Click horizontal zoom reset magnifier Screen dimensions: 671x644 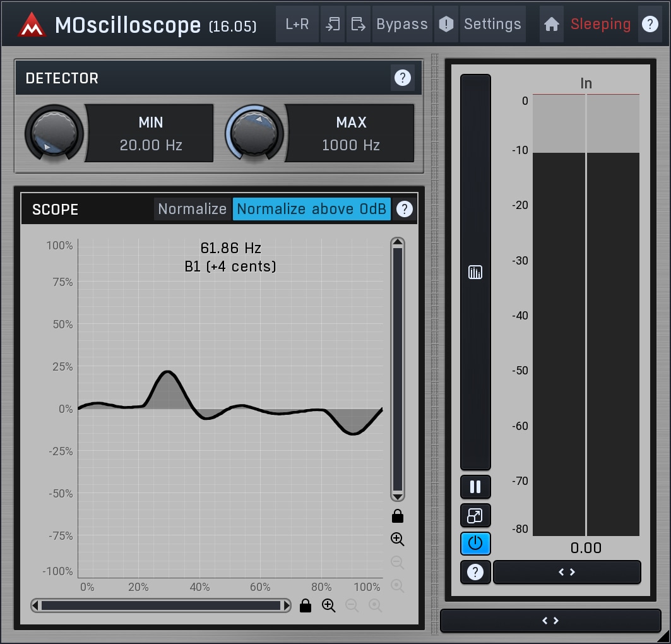[x=375, y=605]
